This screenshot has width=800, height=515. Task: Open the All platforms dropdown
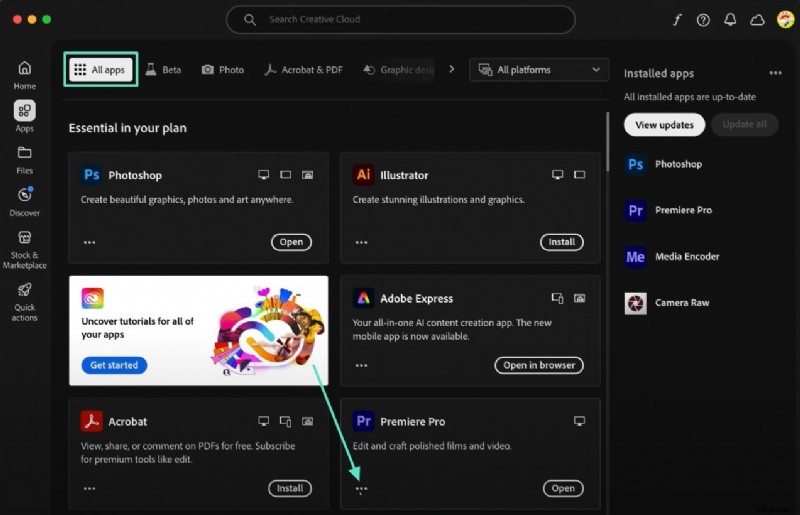pos(539,70)
